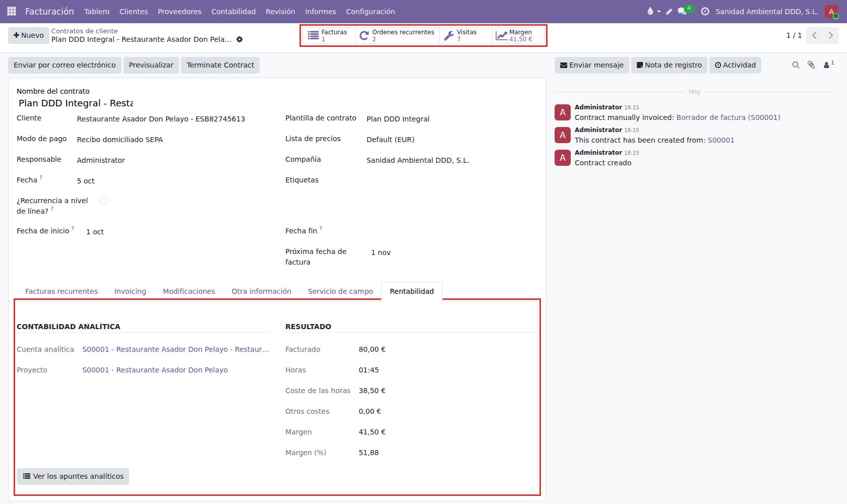Click the pencil edit icon in the top bar
Image resolution: width=847 pixels, height=504 pixels.
pyautogui.click(x=669, y=12)
